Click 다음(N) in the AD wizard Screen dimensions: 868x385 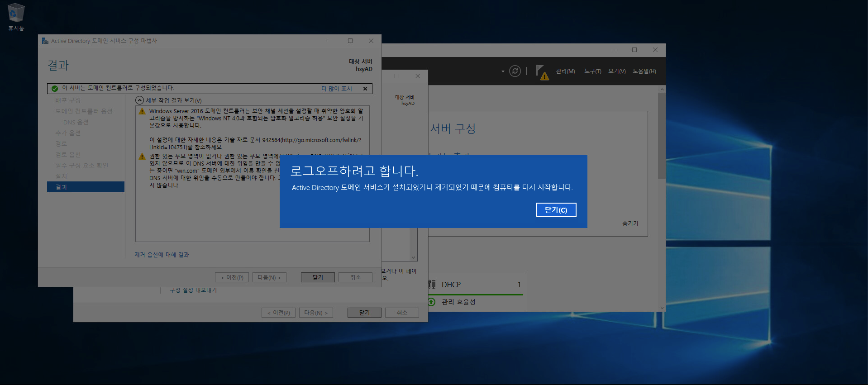click(x=269, y=277)
